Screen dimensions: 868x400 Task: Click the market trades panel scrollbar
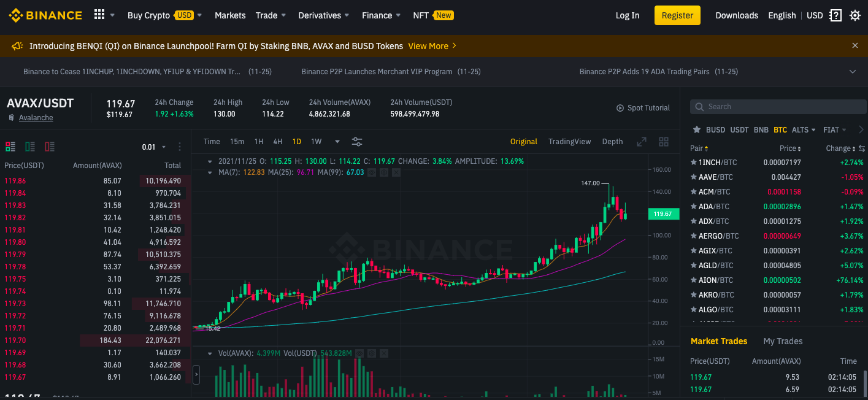tap(866, 383)
